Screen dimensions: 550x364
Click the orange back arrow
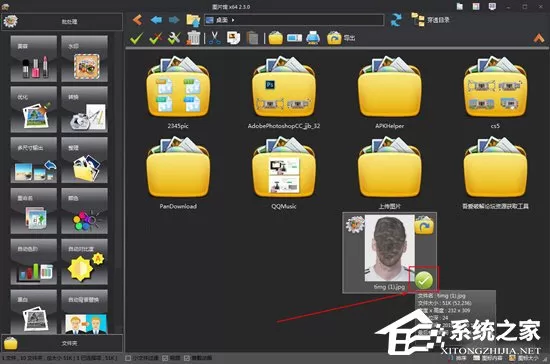[138, 20]
